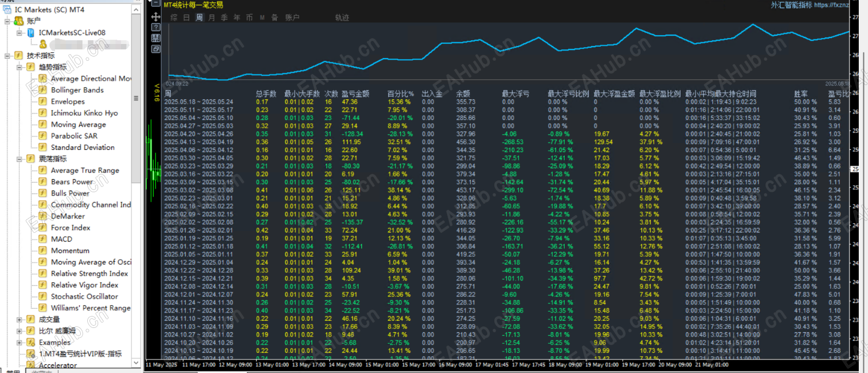Viewport: 868px width, 373px height.
Task: Collapse the 技术指标 tree node
Action: [8, 55]
